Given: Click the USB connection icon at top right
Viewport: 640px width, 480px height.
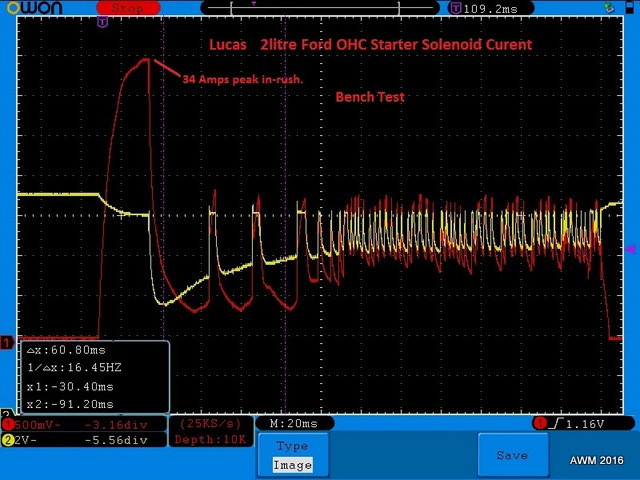Looking at the screenshot, I should pyautogui.click(x=609, y=7).
